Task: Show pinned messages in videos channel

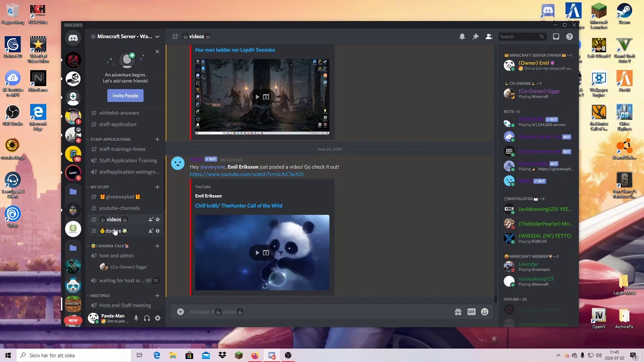Action: click(475, 36)
